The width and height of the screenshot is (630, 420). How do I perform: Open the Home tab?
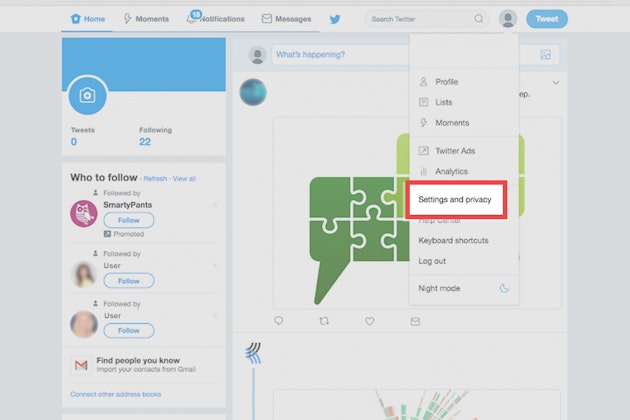click(x=88, y=19)
